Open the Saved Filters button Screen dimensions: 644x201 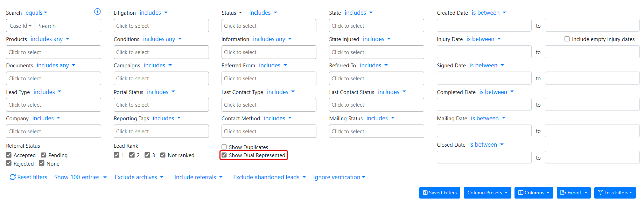click(439, 193)
